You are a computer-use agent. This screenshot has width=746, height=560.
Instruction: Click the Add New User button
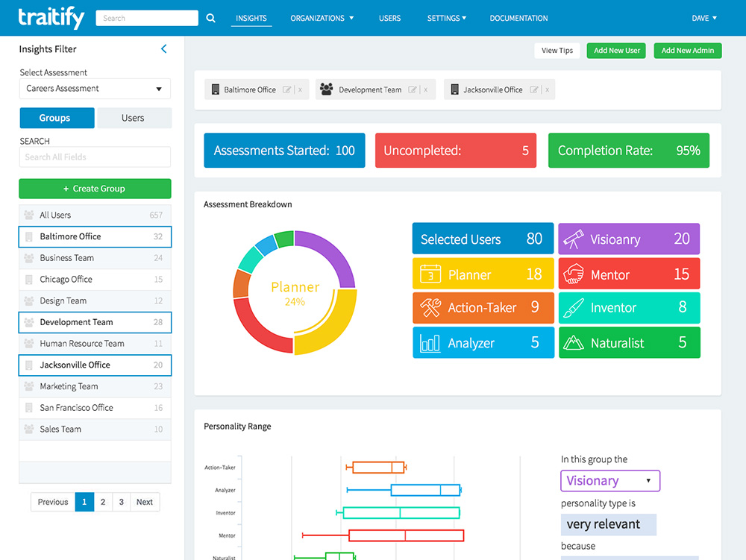[616, 51]
